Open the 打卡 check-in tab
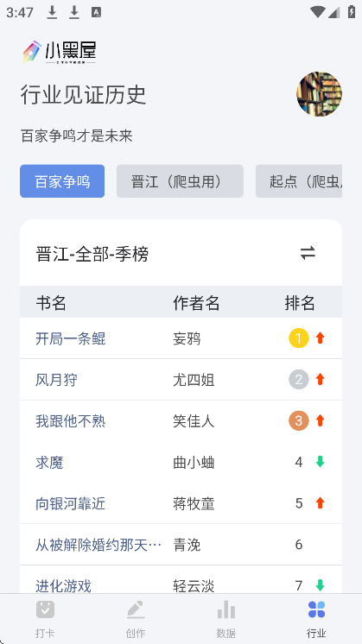 (x=45, y=619)
